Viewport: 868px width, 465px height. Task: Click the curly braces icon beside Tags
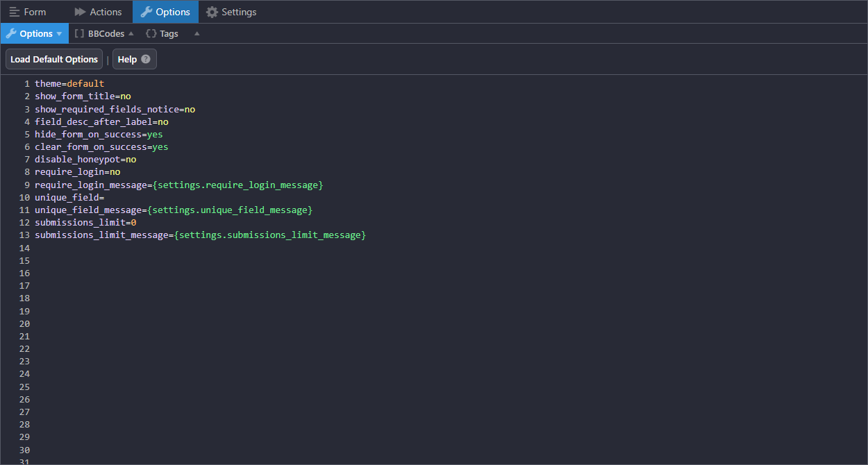tap(151, 33)
